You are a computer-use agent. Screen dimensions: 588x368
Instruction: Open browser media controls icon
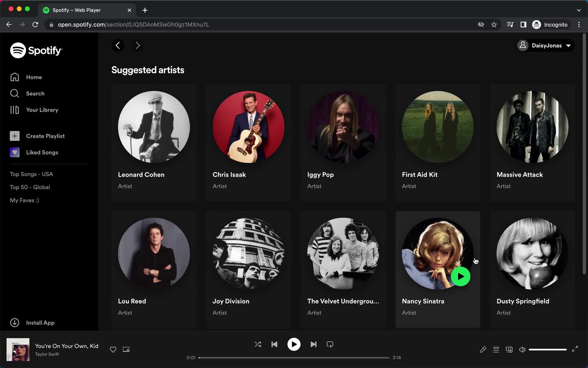point(510,25)
